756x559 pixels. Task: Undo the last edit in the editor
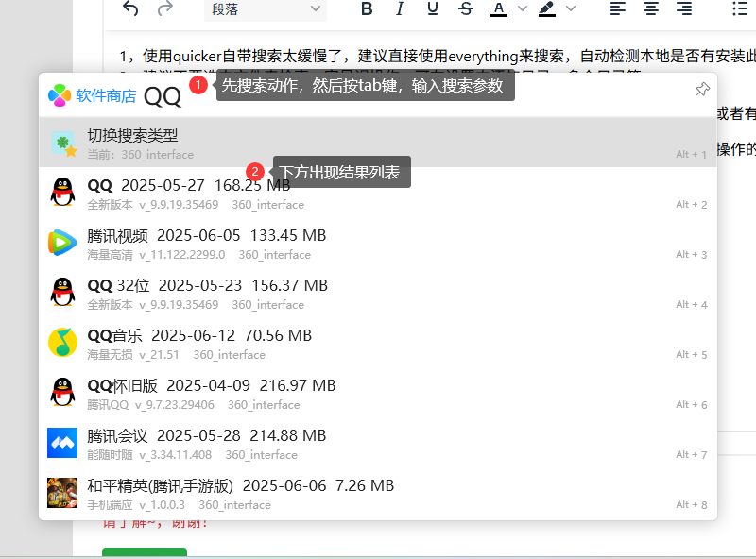click(130, 8)
